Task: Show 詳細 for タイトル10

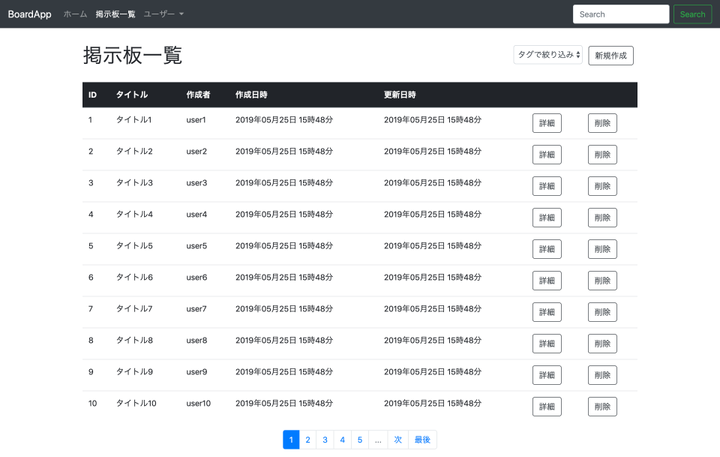Action: [547, 406]
